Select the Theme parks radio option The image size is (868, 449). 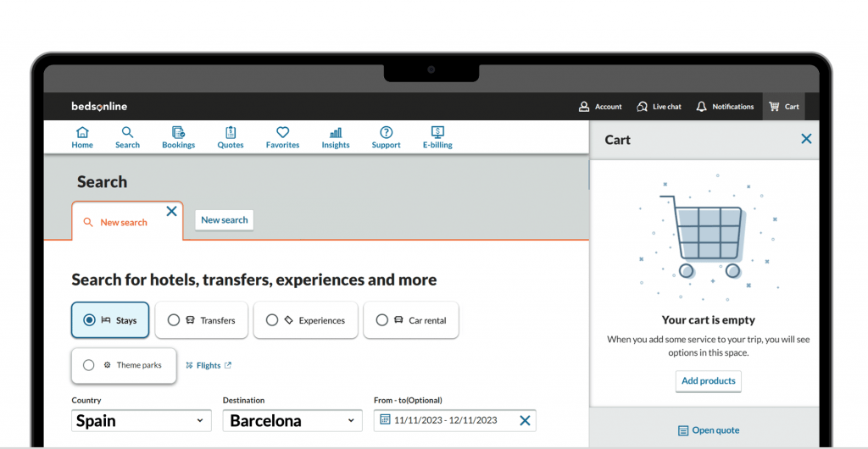coord(124,365)
